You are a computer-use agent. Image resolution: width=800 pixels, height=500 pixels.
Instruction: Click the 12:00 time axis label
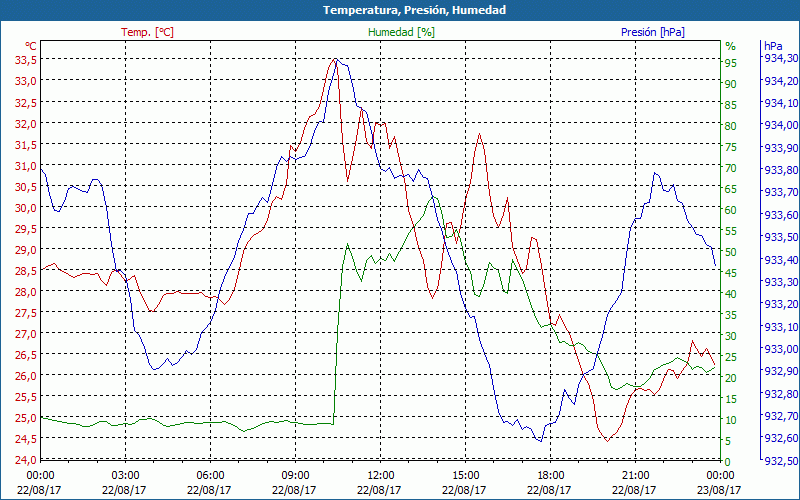coord(380,476)
